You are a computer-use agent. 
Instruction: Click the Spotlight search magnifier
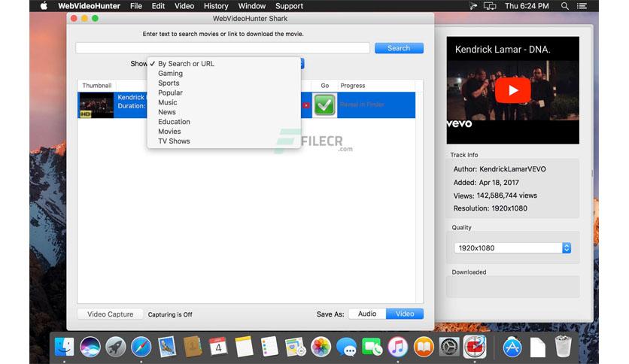pyautogui.click(x=565, y=6)
